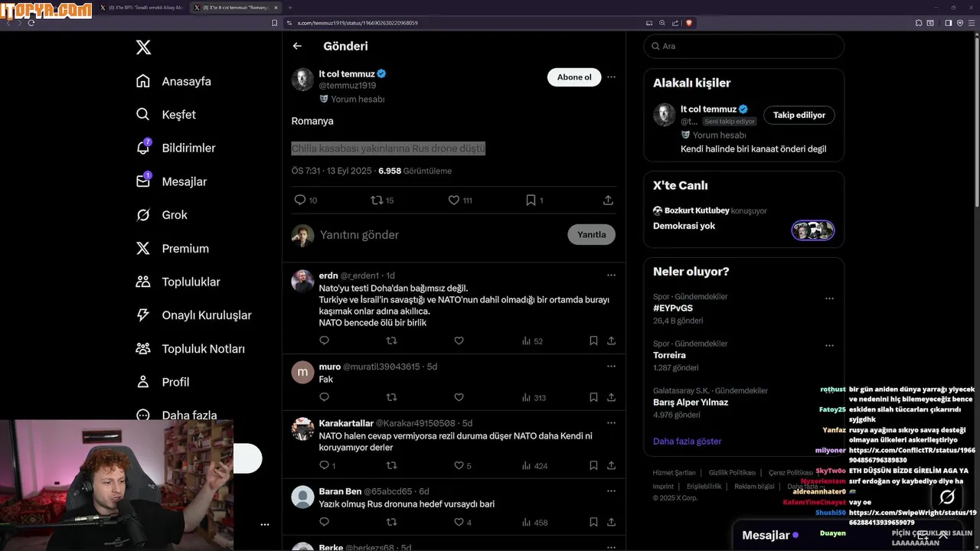
Task: Repost erdn's comment
Action: (x=391, y=341)
